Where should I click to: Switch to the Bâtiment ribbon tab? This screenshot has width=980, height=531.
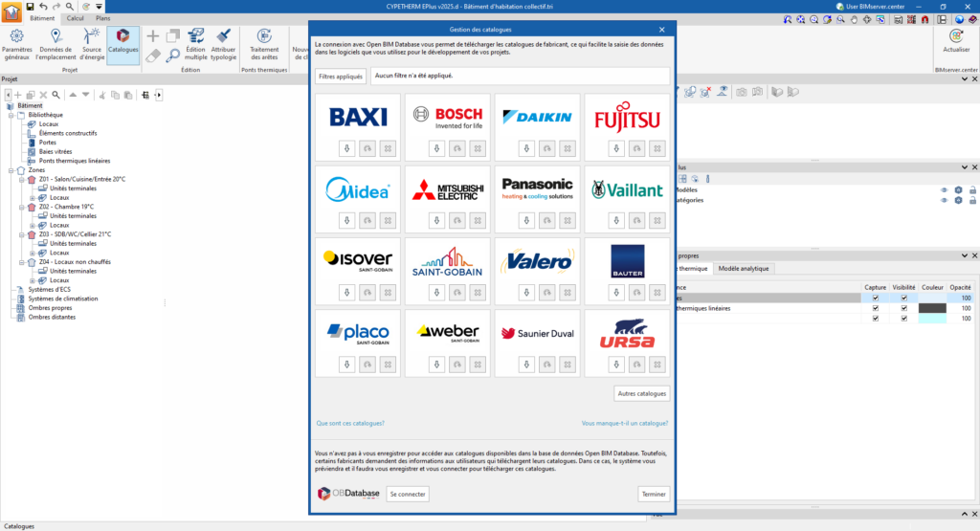[42, 18]
